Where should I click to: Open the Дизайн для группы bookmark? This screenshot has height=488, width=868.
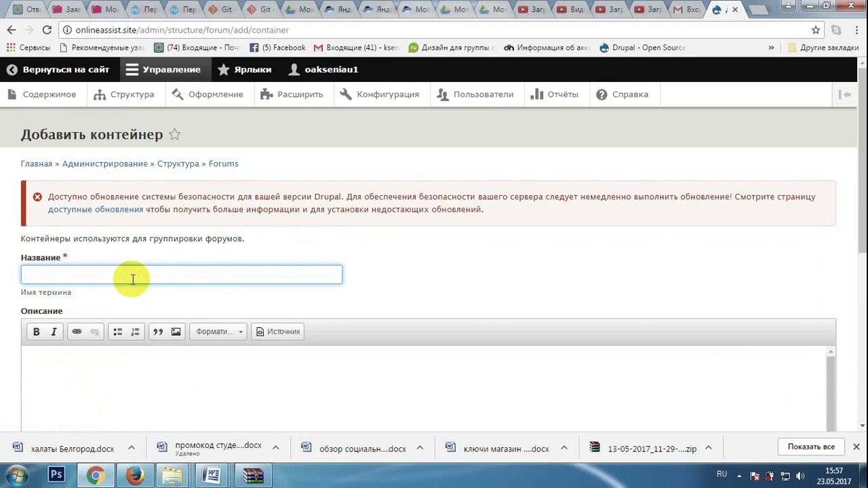[452, 47]
